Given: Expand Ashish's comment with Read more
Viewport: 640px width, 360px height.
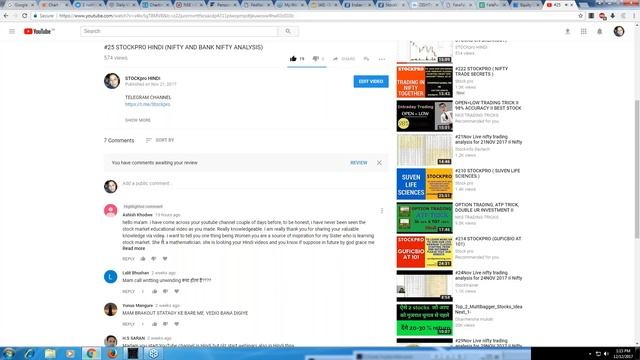Looking at the screenshot, I should pos(133,248).
